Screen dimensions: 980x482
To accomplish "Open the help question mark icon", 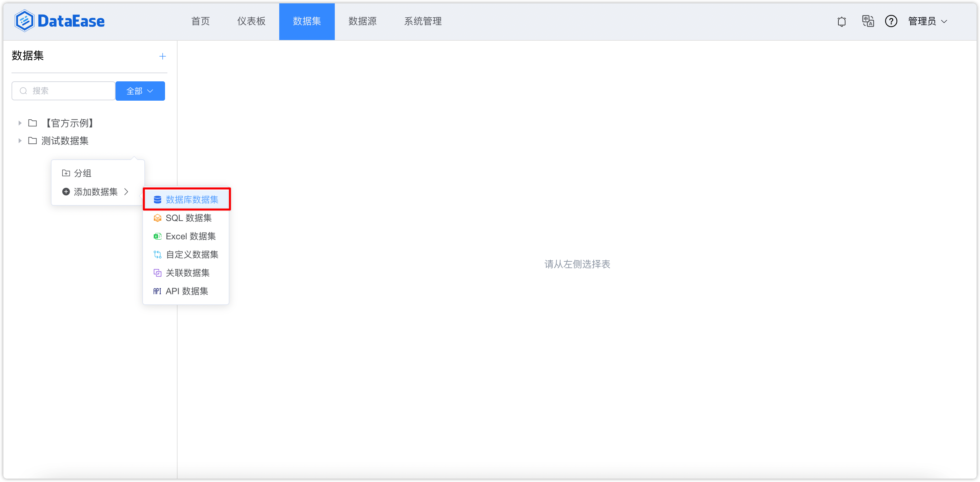I will point(891,21).
